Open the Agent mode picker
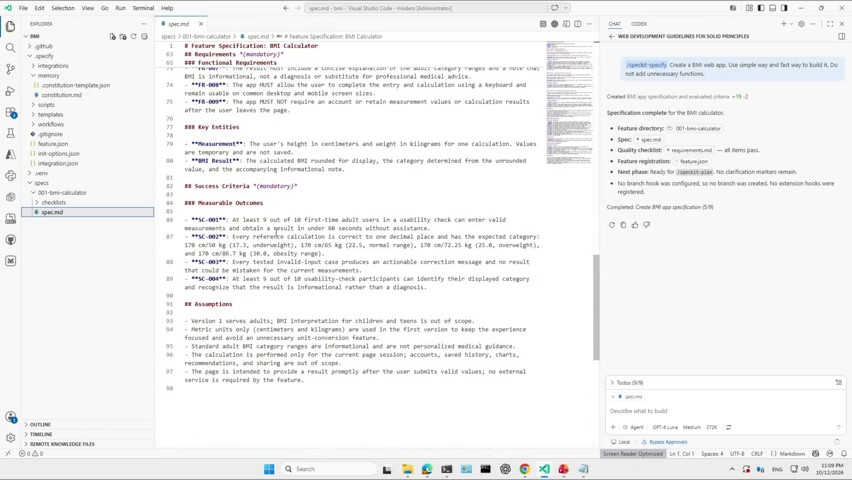 (x=633, y=427)
